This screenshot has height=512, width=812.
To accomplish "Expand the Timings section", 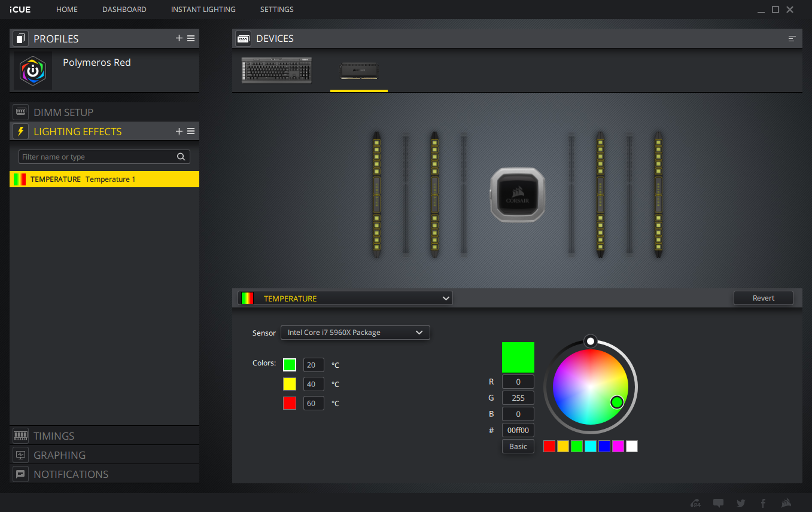I will point(54,436).
